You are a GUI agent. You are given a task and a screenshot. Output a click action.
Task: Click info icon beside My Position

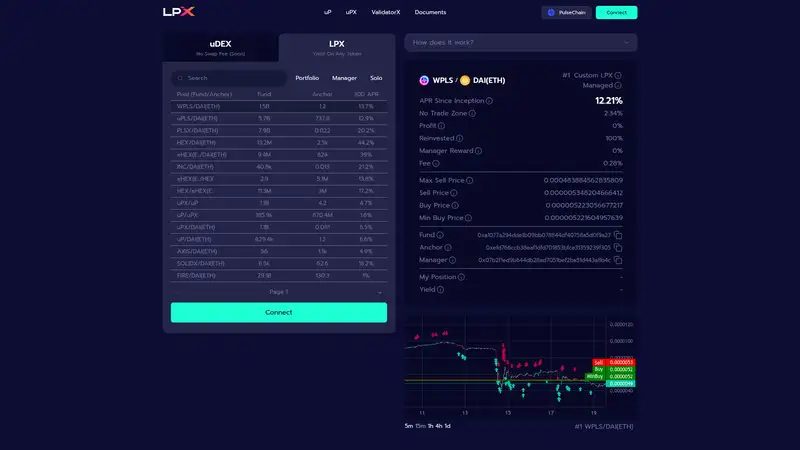461,277
